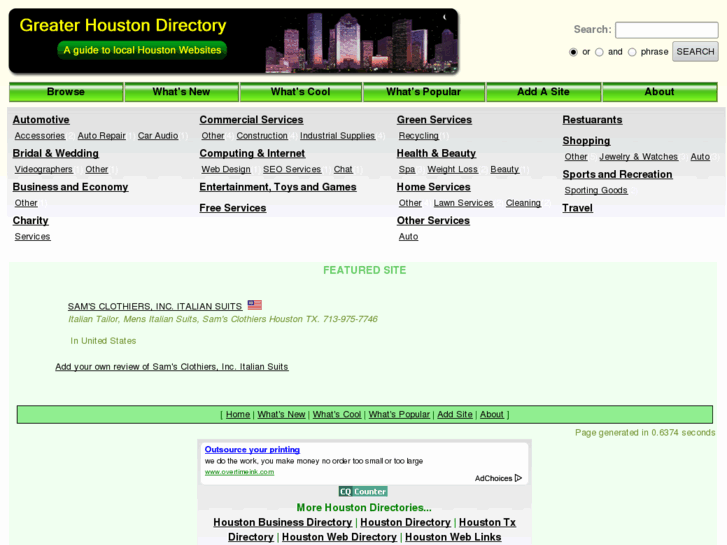The width and height of the screenshot is (727, 545).
Task: Open the Auto Repair subcategory
Action: click(x=102, y=135)
